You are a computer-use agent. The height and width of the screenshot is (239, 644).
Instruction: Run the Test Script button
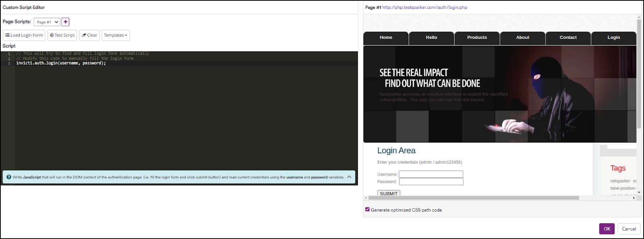(x=62, y=35)
